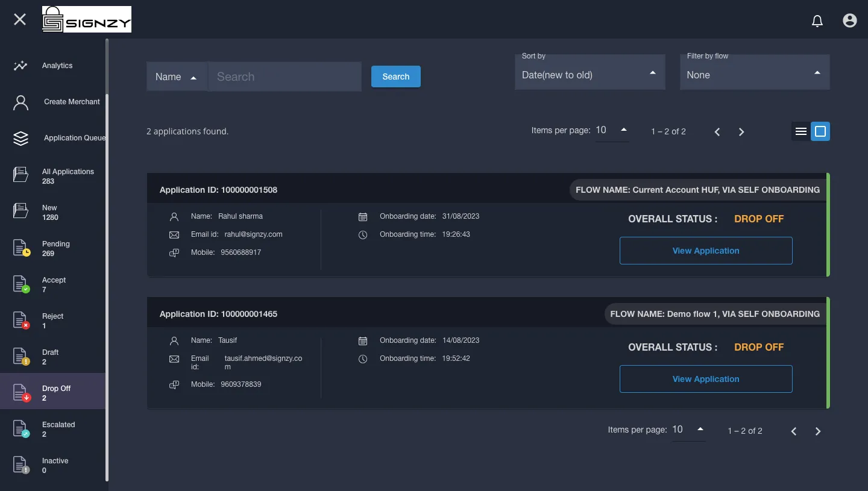Switch to list view layout
This screenshot has height=491, width=868.
click(801, 131)
